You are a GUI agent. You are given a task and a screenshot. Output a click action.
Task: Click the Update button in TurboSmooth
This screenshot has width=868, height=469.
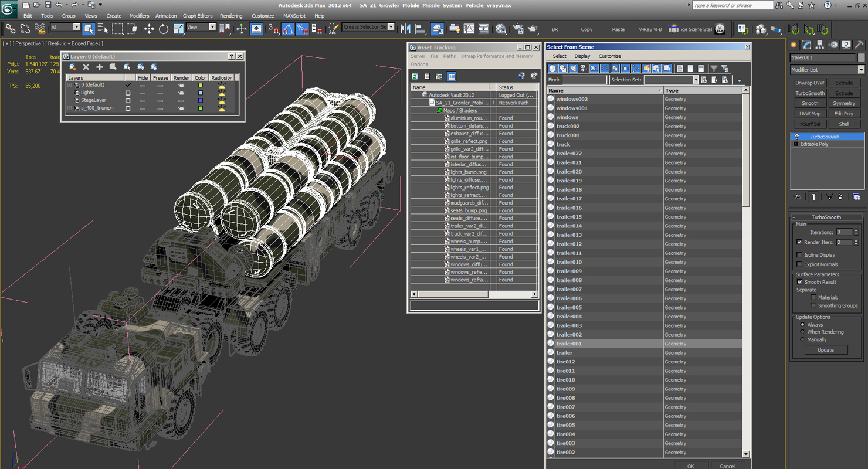tap(825, 350)
